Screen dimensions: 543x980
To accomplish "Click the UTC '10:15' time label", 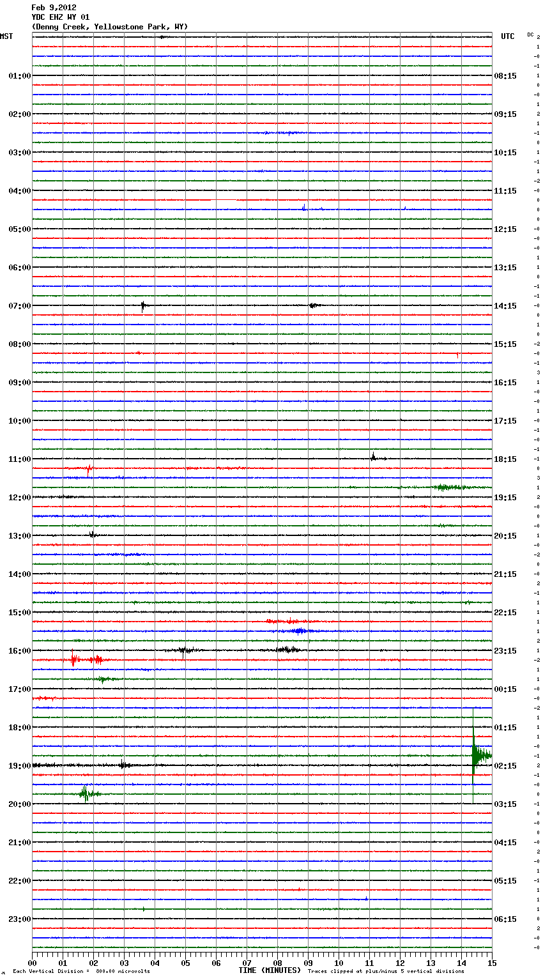I will (505, 153).
